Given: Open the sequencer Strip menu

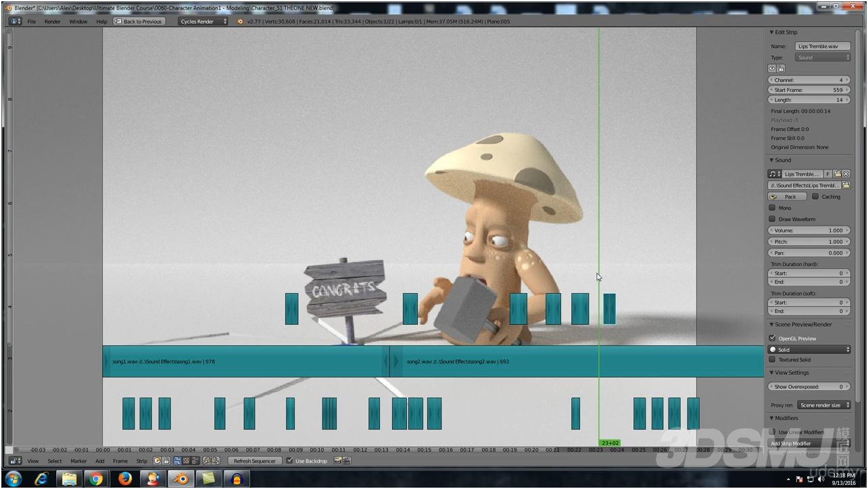Looking at the screenshot, I should pos(141,461).
